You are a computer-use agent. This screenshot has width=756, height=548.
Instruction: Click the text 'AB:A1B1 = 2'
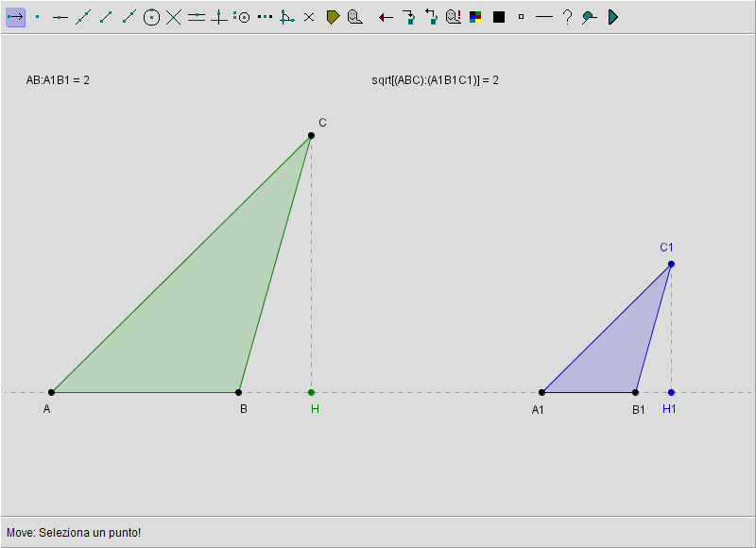[x=58, y=80]
